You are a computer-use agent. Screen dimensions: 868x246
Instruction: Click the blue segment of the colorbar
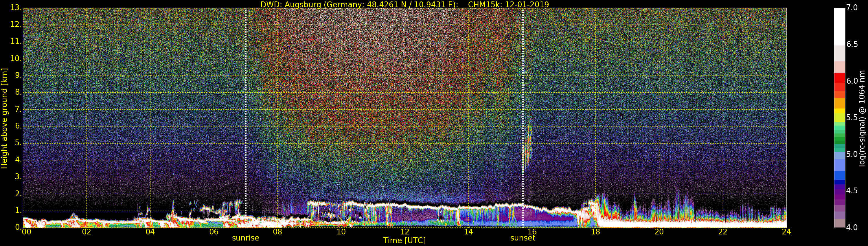(x=839, y=176)
